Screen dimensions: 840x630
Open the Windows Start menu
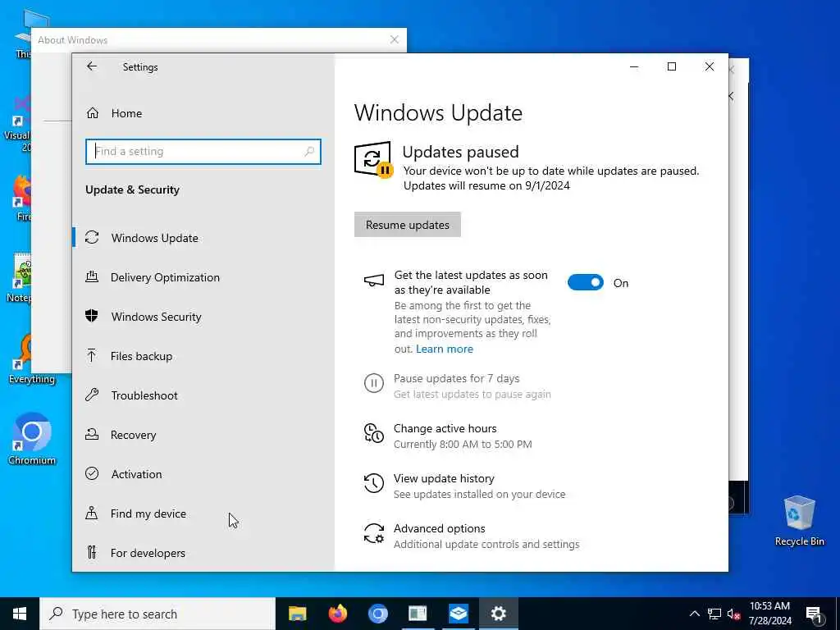20,614
